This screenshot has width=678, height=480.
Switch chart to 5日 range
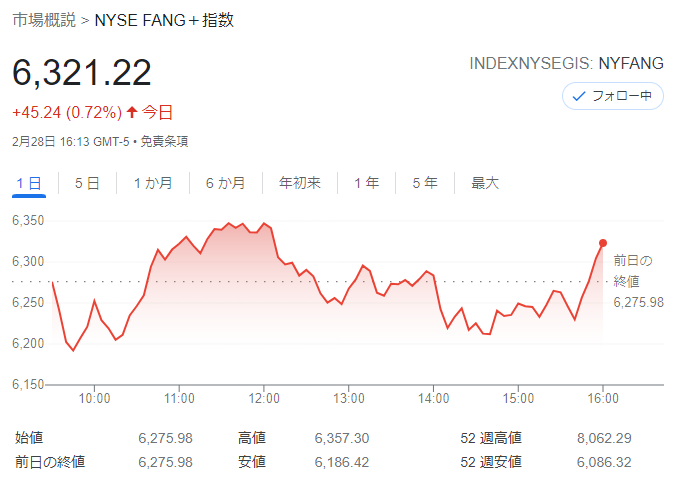(x=87, y=183)
